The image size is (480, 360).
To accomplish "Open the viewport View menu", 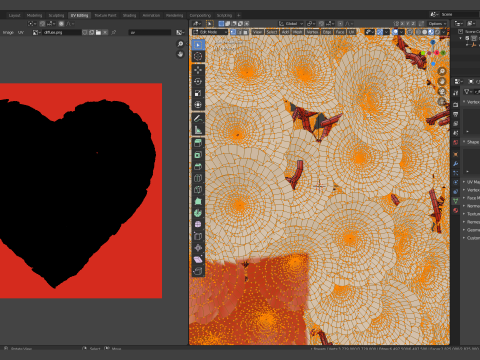I will (257, 32).
